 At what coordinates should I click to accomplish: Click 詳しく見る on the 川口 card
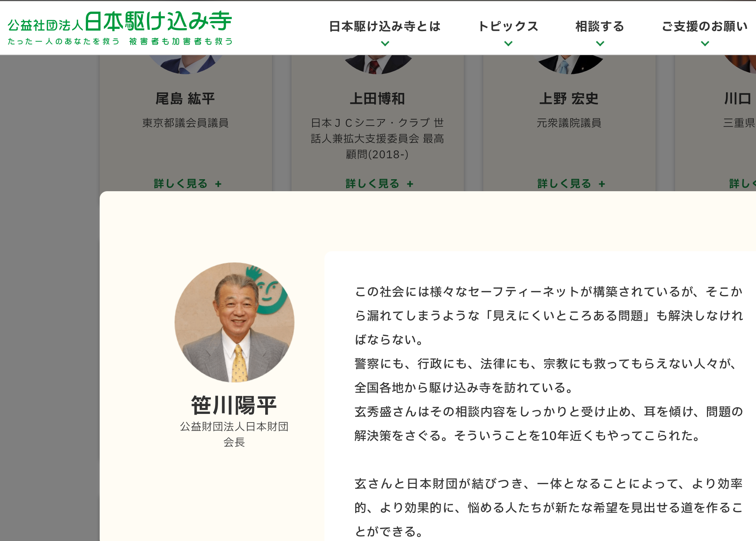tap(743, 183)
